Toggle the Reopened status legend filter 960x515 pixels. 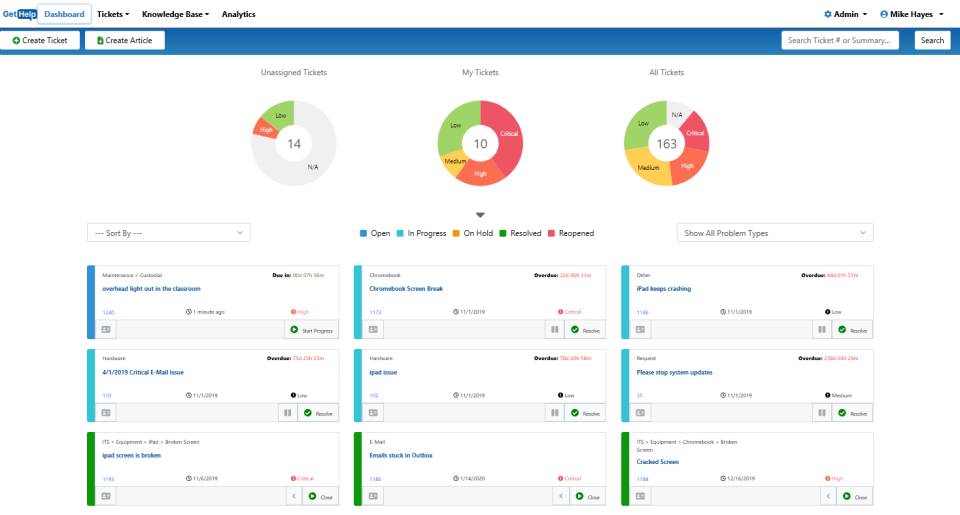pos(570,233)
